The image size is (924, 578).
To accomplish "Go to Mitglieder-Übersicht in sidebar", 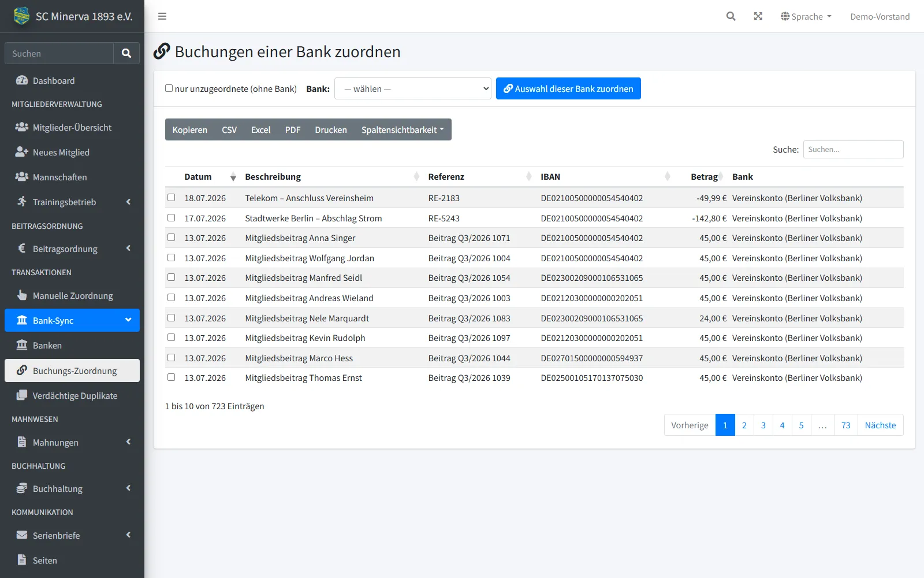I will pos(72,127).
